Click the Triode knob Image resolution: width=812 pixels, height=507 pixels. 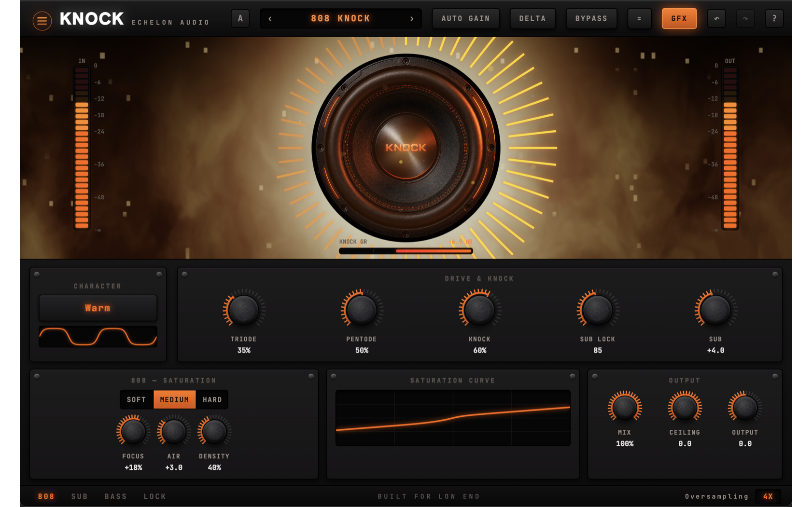point(243,310)
